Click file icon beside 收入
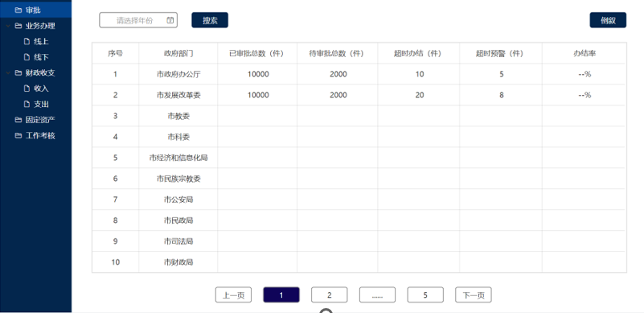 (x=27, y=89)
